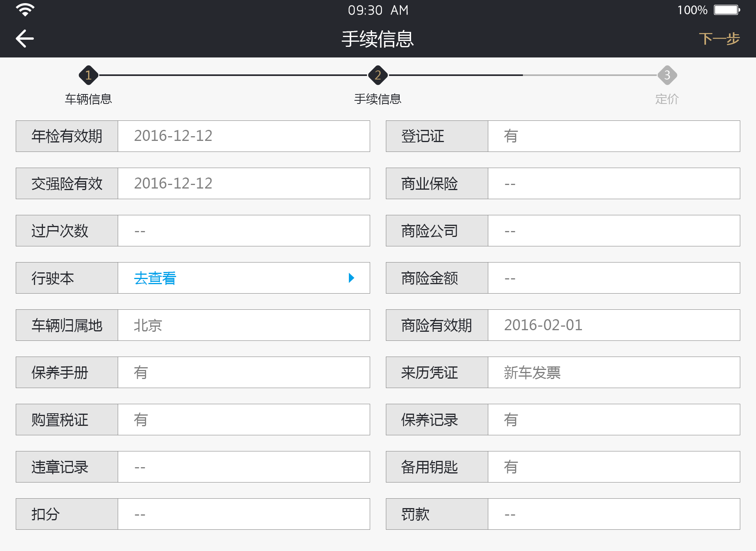Screen dimensions: 756x551
Task: Click the 100% battery percentage text
Action: [692, 10]
